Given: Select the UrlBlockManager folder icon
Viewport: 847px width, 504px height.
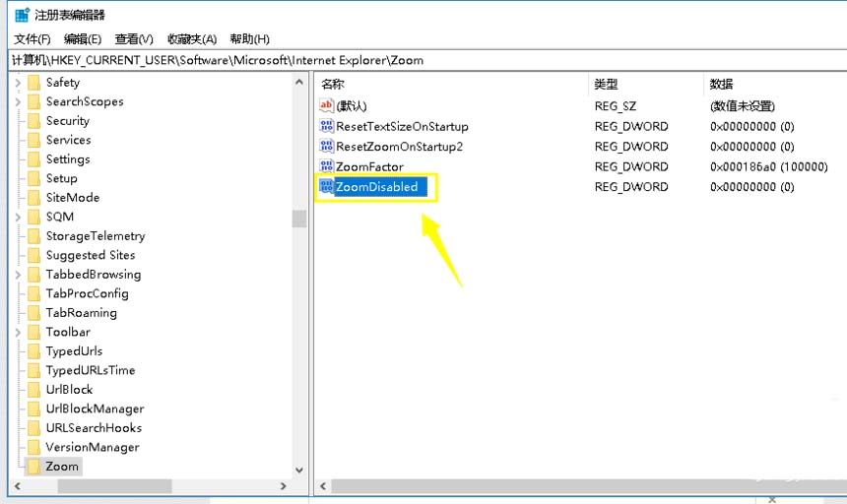Looking at the screenshot, I should [x=34, y=409].
